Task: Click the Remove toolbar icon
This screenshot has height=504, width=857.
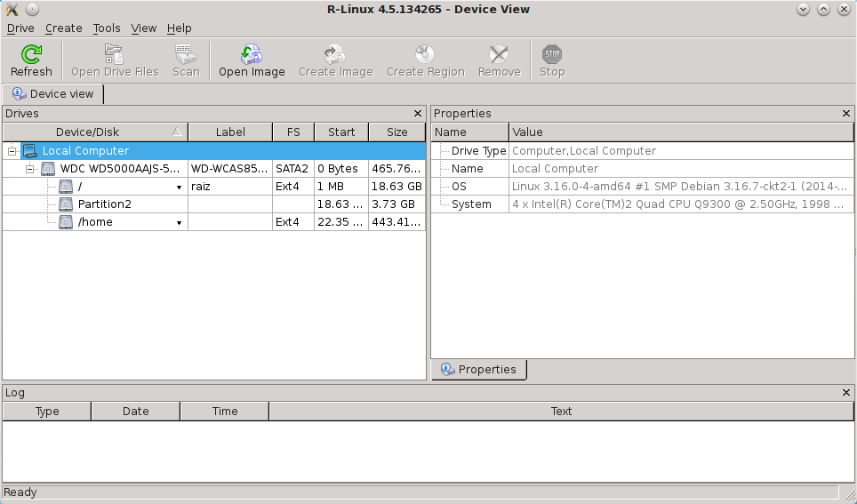Action: [499, 55]
